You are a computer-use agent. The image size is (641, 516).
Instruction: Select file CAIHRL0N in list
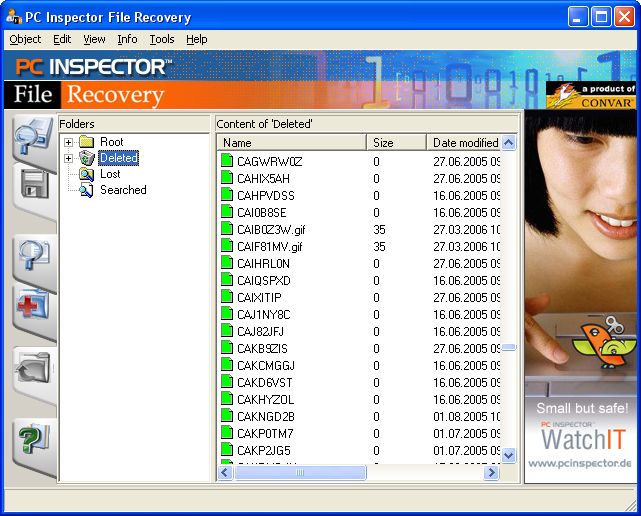pyautogui.click(x=263, y=264)
